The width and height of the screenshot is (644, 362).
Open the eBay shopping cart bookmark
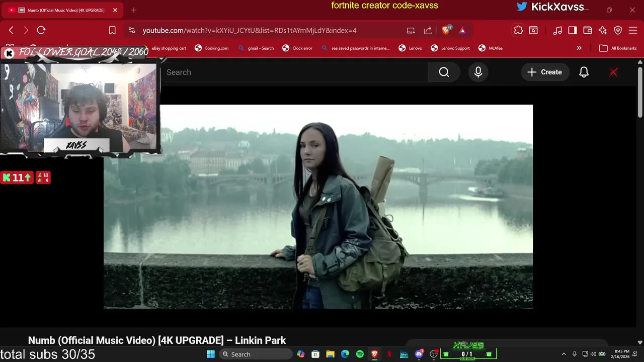coord(169,48)
